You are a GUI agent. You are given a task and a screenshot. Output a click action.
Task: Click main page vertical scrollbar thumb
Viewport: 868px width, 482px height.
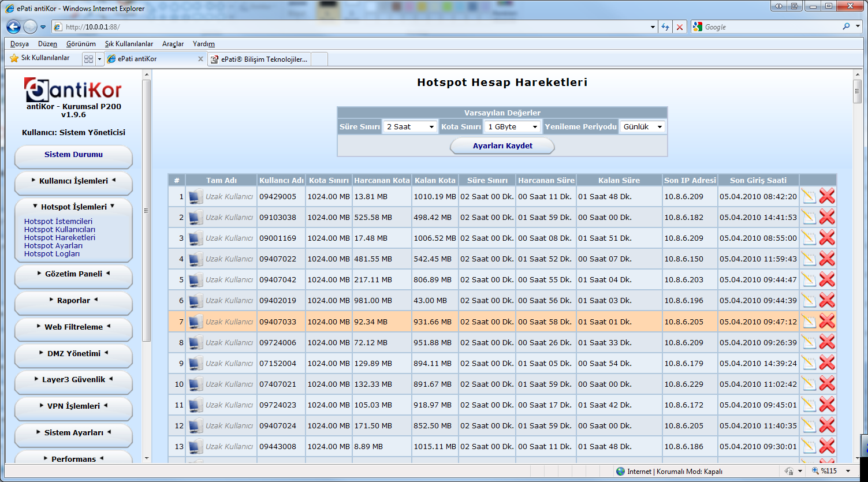[x=858, y=91]
